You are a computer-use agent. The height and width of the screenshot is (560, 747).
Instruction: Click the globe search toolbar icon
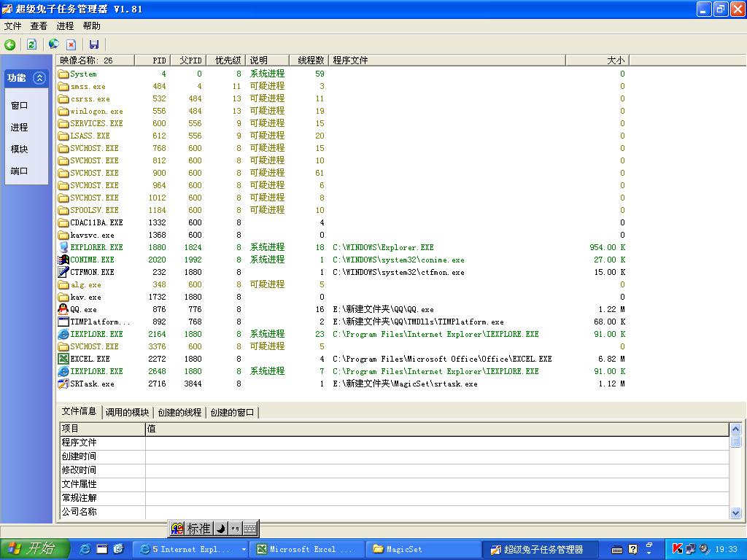coord(54,44)
